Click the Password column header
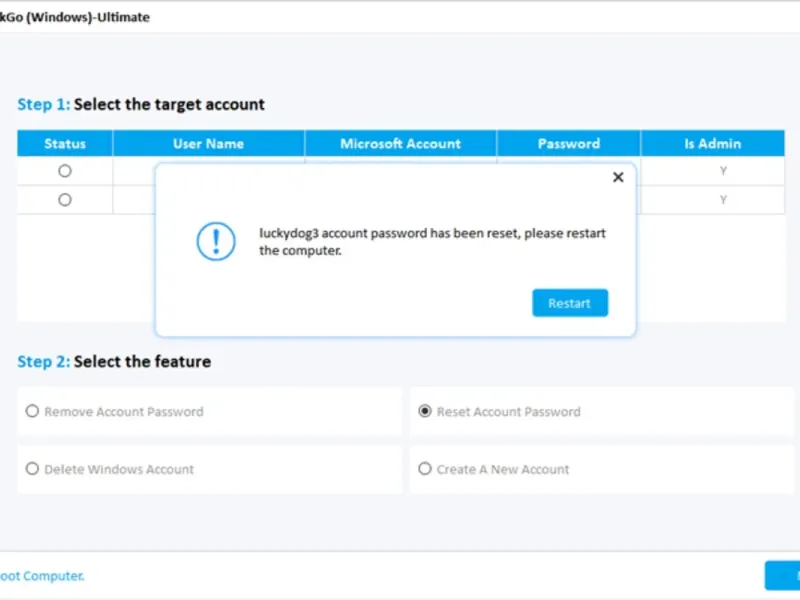Image resolution: width=800 pixels, height=600 pixels. (x=568, y=144)
